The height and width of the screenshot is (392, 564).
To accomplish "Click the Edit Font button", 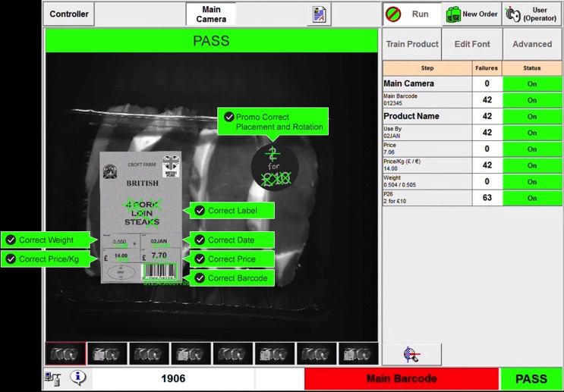I will point(472,44).
